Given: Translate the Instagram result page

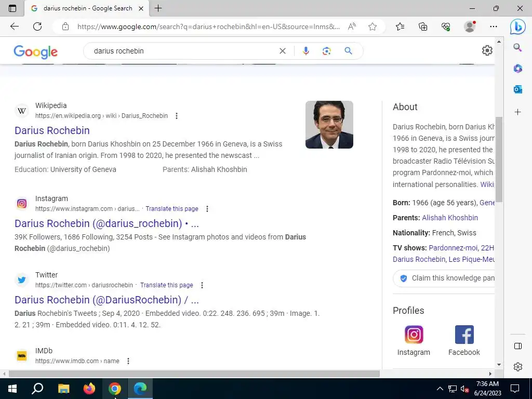Looking at the screenshot, I should click(172, 209).
